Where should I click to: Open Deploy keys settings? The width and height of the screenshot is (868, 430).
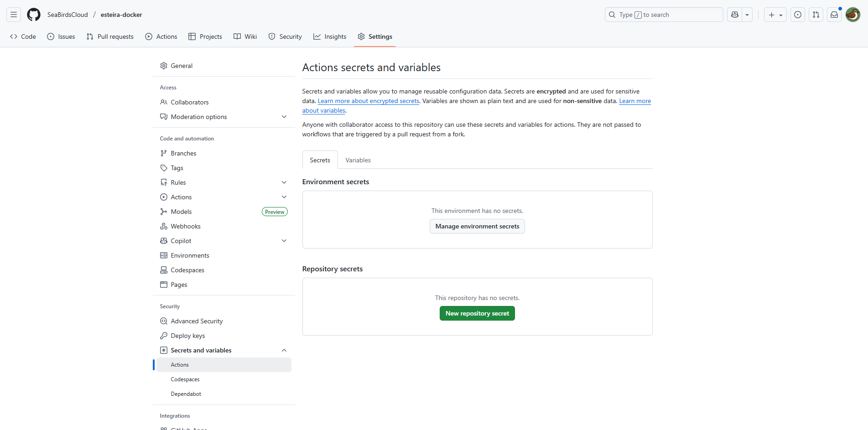point(223,336)
